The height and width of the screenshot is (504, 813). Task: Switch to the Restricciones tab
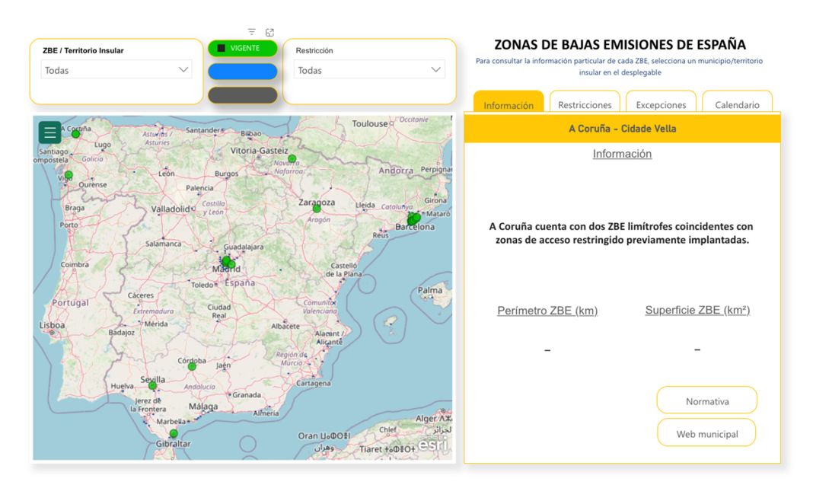pos(585,104)
